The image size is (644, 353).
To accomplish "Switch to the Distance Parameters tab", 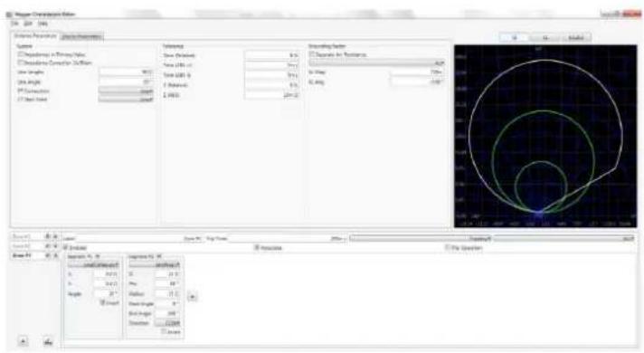I will [x=35, y=36].
